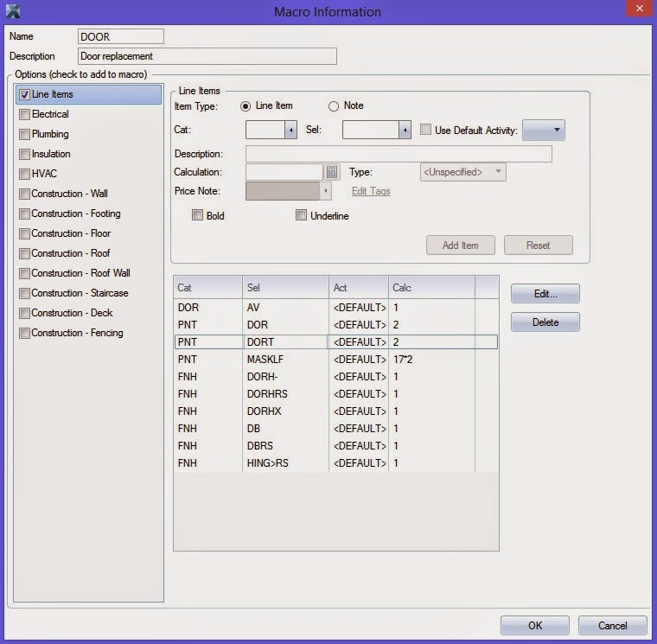The width and height of the screenshot is (657, 644).
Task: Click the line item Description field
Action: tap(399, 154)
